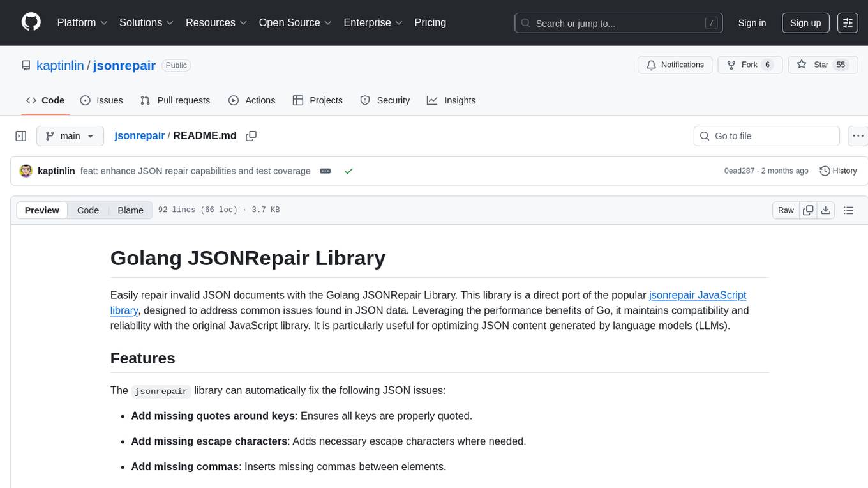868x488 pixels.
Task: Open the Projects tab
Action: click(318, 100)
